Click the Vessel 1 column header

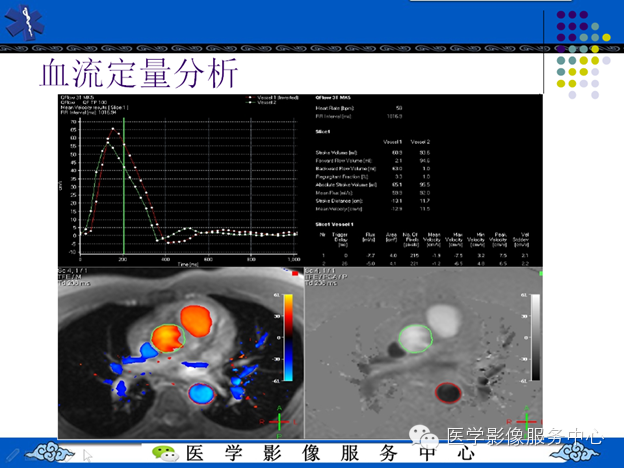pyautogui.click(x=392, y=142)
